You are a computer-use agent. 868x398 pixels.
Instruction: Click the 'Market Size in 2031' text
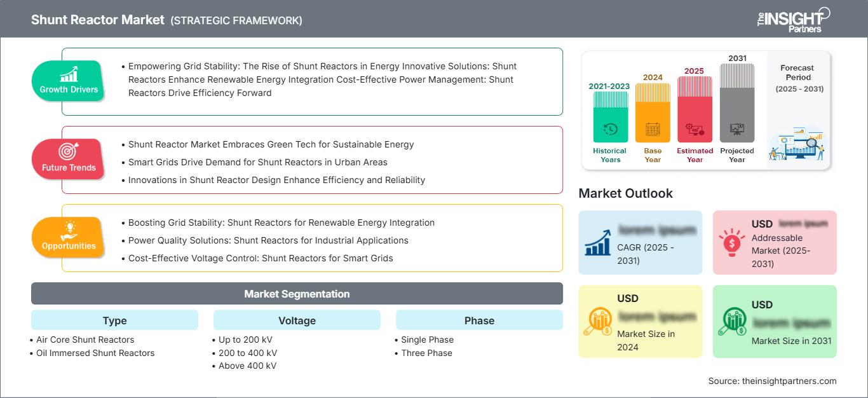pos(792,341)
